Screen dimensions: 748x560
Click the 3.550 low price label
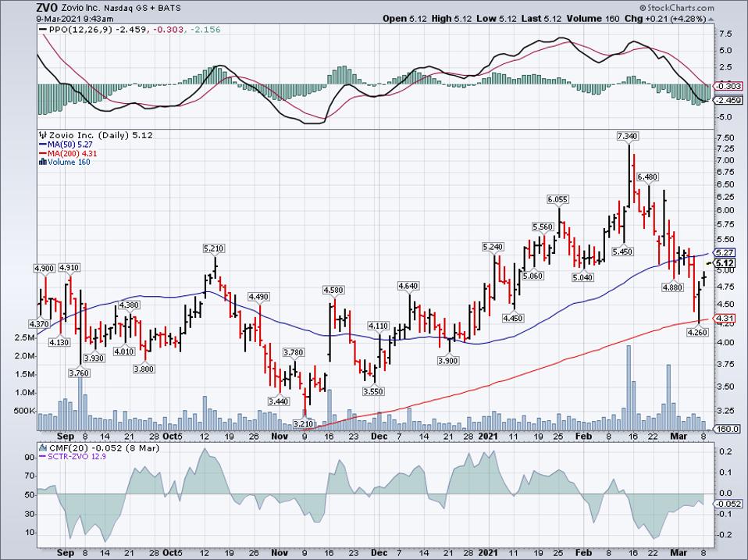coord(373,391)
